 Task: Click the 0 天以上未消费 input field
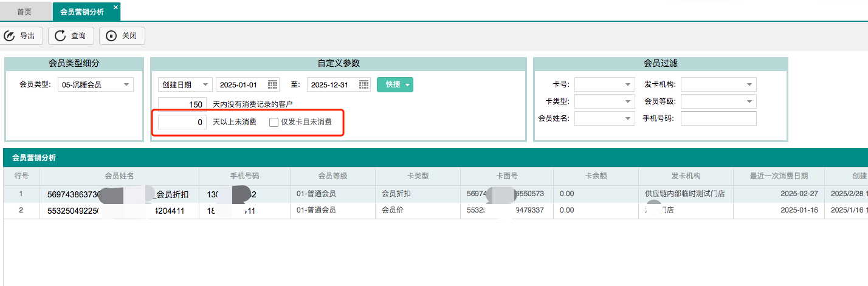pos(182,122)
